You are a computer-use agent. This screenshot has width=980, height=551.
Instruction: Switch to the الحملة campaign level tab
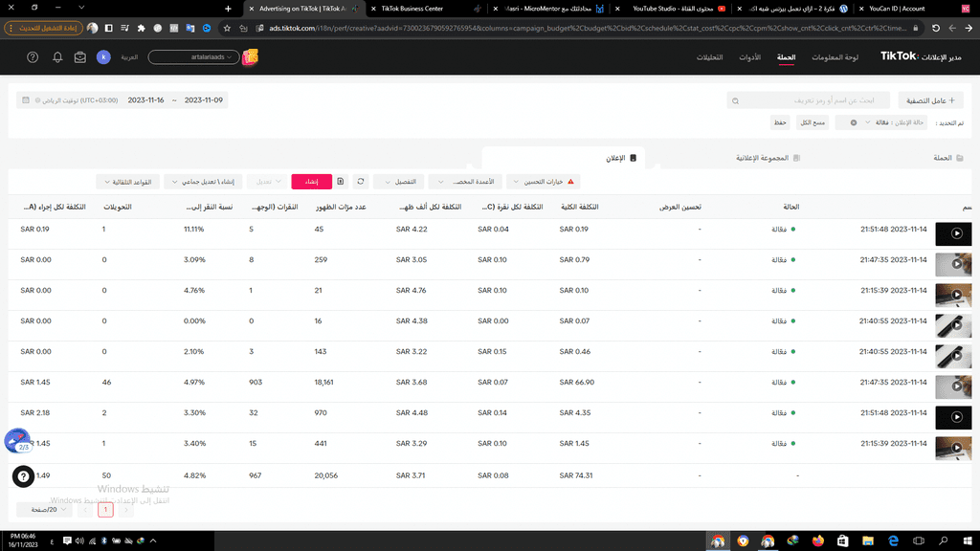coord(947,158)
